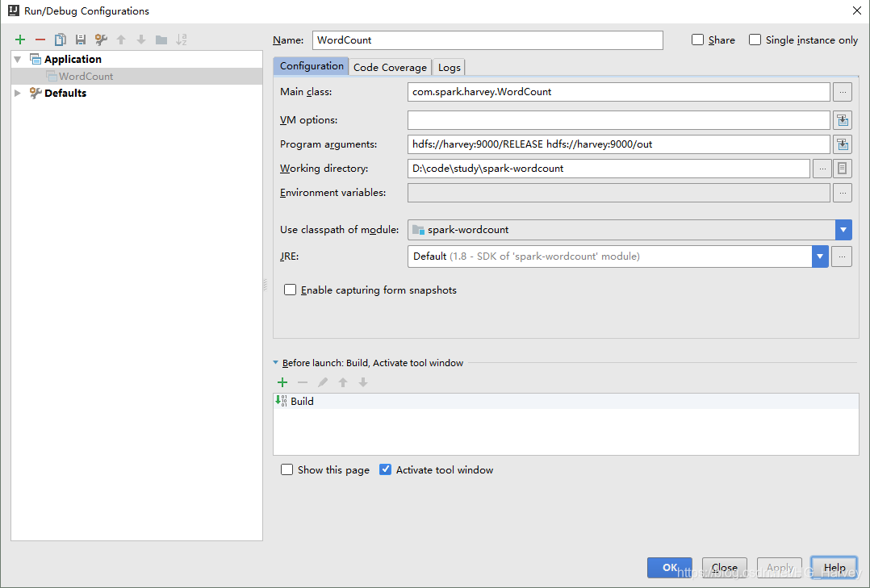870x588 pixels.
Task: Enable Single instance only checkbox
Action: (755, 40)
